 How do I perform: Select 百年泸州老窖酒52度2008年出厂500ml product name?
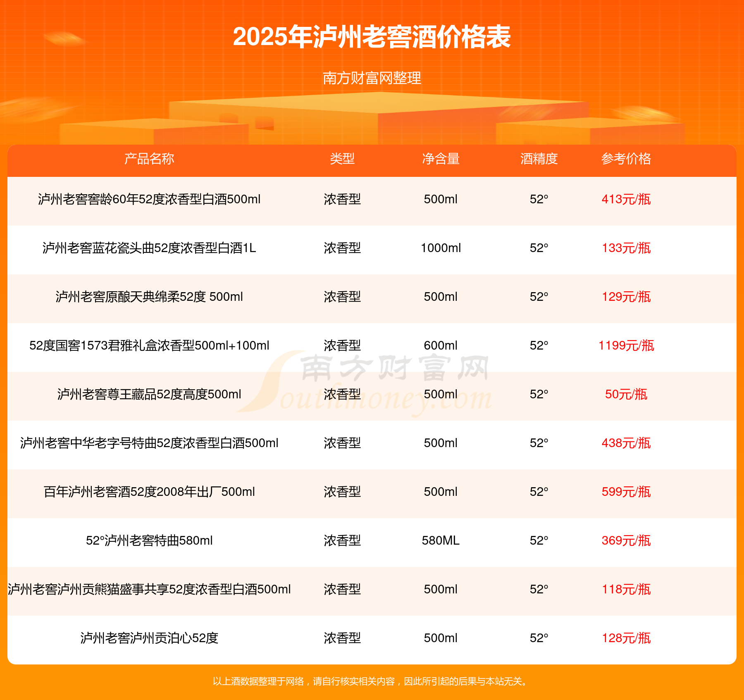(149, 492)
